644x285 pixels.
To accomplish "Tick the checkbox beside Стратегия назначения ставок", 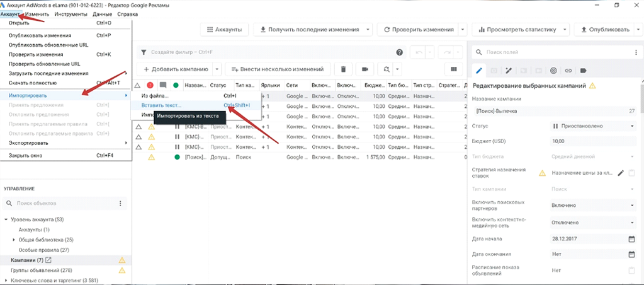I will click(x=631, y=173).
